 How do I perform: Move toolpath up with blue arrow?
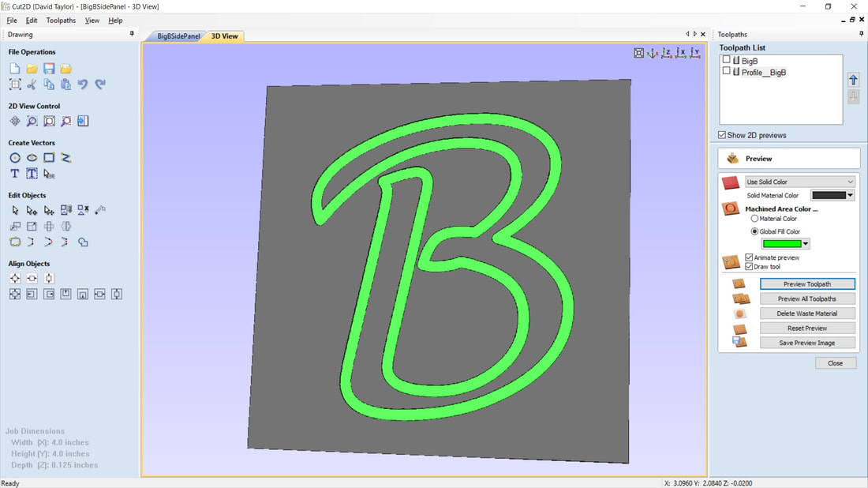pos(853,80)
